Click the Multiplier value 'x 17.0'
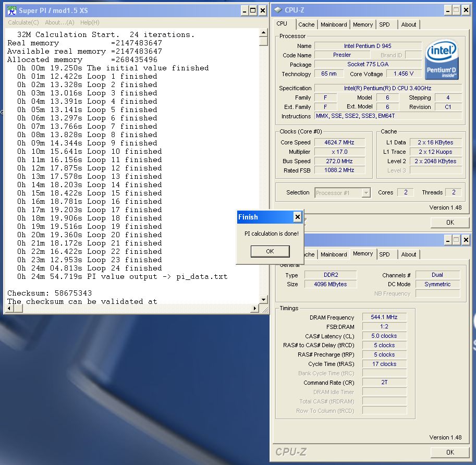The height and width of the screenshot is (465, 476). pos(339,152)
